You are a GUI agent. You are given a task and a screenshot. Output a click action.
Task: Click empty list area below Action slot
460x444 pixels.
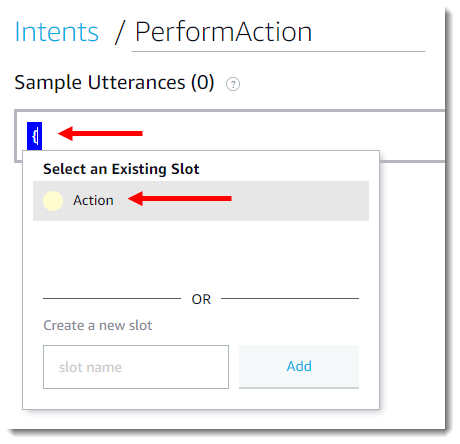point(201,254)
